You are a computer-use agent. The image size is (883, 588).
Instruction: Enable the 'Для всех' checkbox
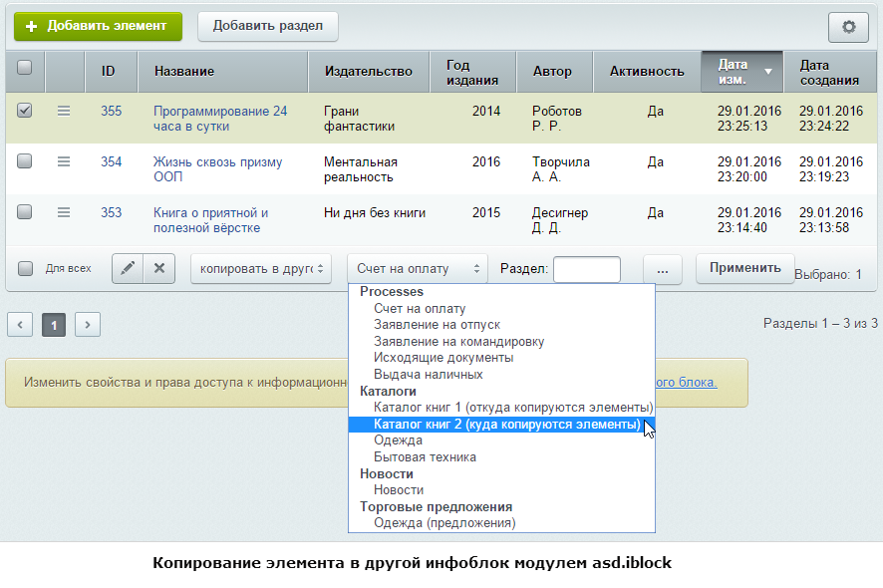[26, 268]
